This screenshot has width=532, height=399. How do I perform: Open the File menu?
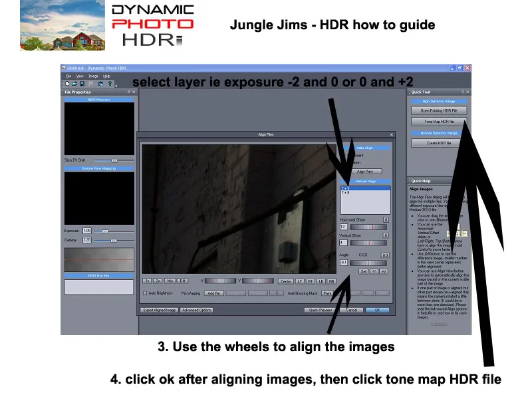(x=68, y=76)
